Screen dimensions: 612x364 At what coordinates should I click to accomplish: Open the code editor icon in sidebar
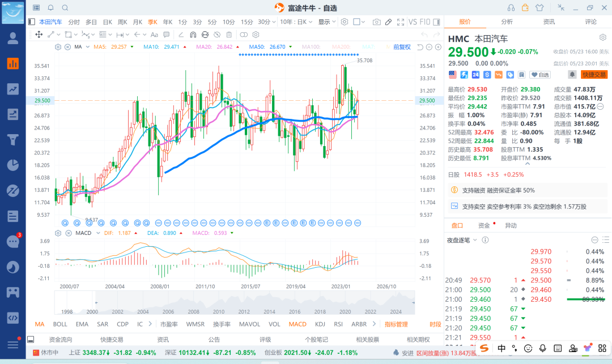pos(13,318)
